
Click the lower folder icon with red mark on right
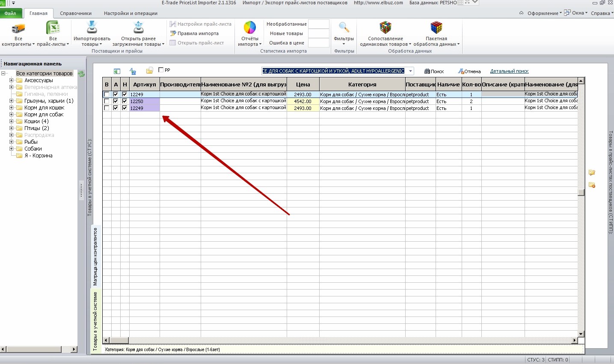point(592,185)
